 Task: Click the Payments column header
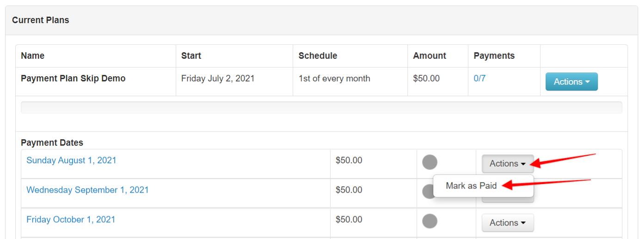tap(494, 56)
